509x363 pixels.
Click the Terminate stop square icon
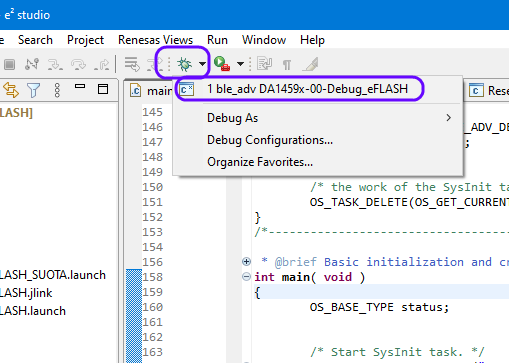click(x=9, y=64)
